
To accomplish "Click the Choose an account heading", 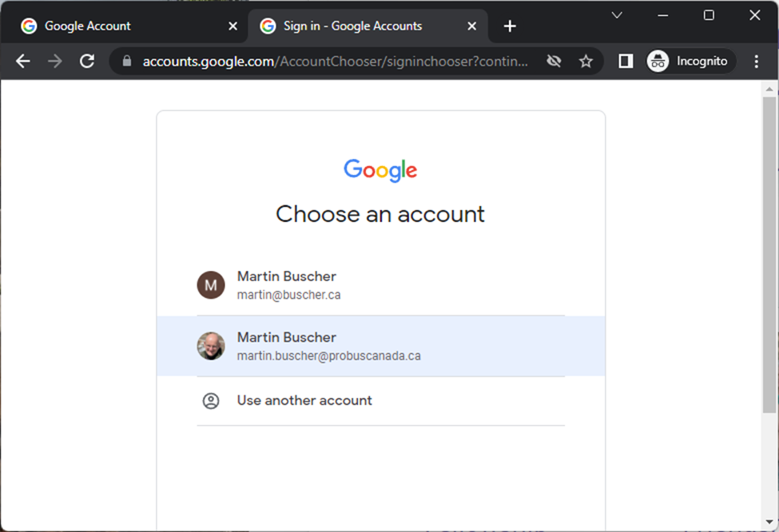I will (x=380, y=215).
